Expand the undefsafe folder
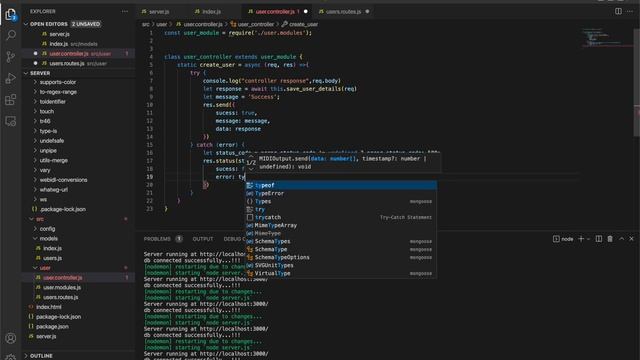 52,141
